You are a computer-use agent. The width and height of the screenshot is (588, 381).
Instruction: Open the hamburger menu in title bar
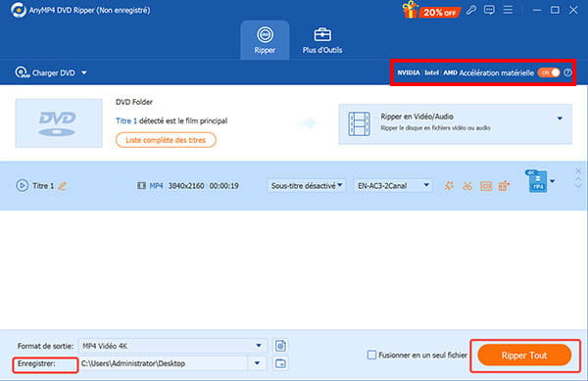click(508, 10)
